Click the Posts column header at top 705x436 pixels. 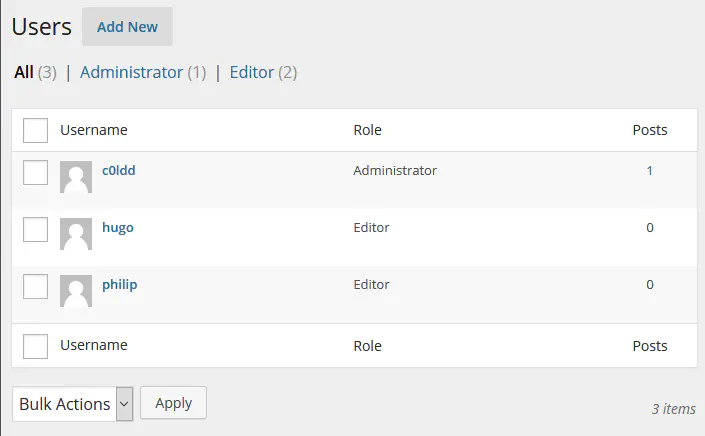pos(650,130)
